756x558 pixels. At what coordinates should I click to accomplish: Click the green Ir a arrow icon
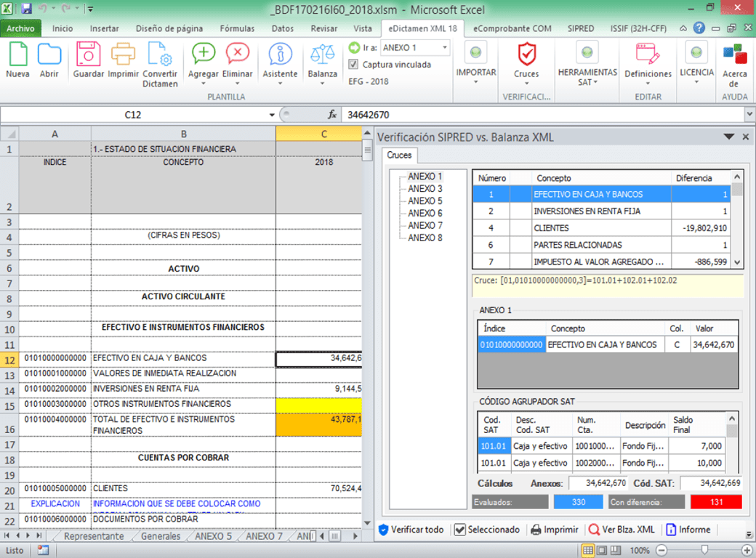click(355, 47)
